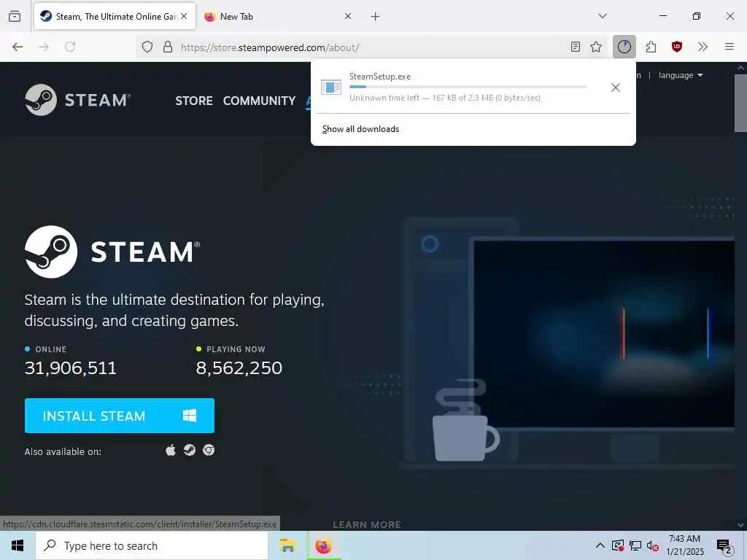This screenshot has width=747, height=560.
Task: Click the Apple macOS availability icon
Action: [x=171, y=450]
